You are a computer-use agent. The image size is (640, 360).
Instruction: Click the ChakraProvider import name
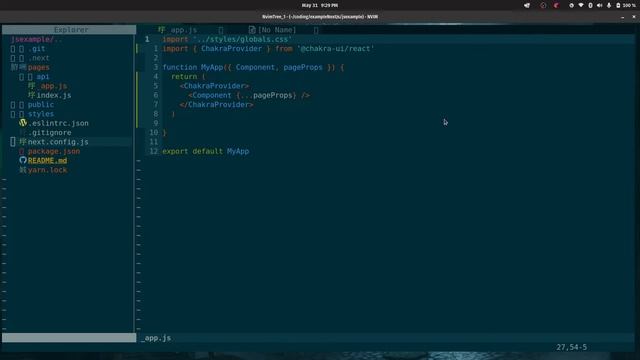point(231,49)
